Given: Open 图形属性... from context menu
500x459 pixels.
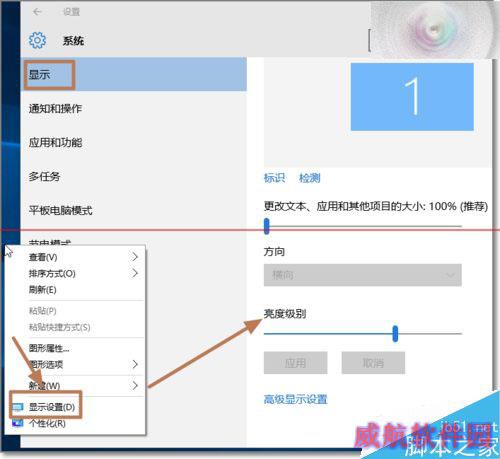Looking at the screenshot, I should (49, 348).
